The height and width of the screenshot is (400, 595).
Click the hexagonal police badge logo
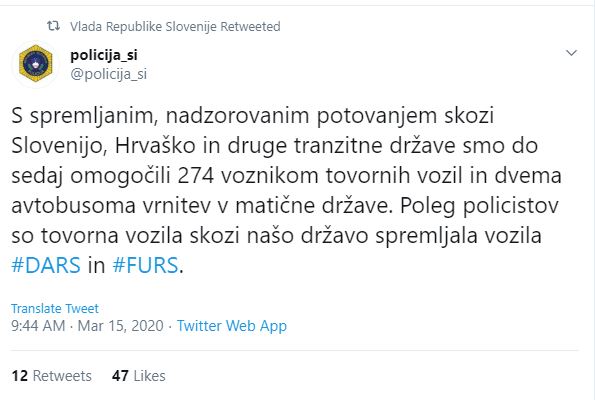click(36, 64)
